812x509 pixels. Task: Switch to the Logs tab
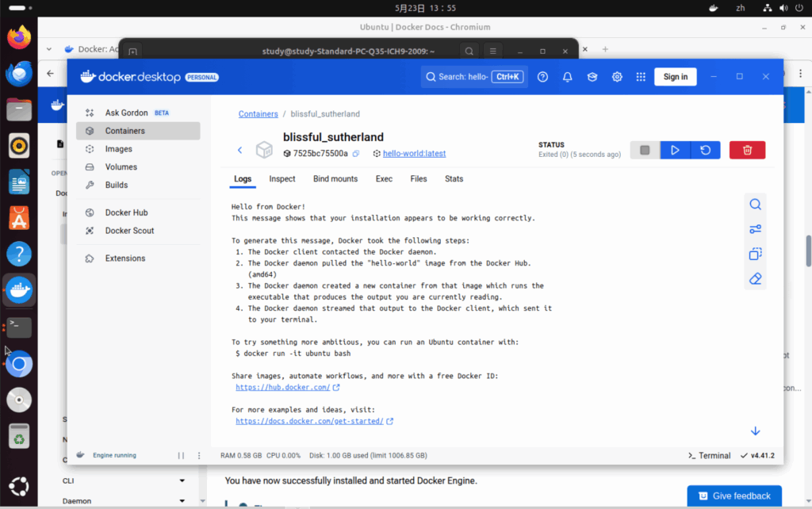click(x=243, y=179)
